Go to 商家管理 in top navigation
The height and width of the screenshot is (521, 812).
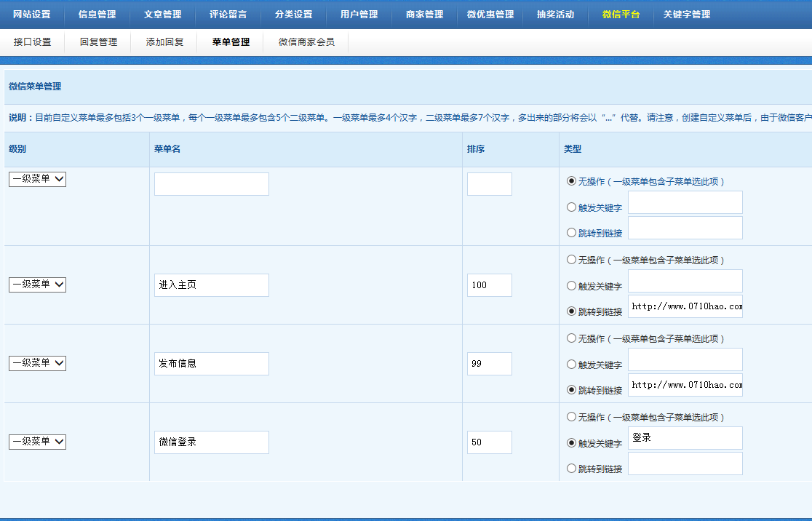click(424, 15)
